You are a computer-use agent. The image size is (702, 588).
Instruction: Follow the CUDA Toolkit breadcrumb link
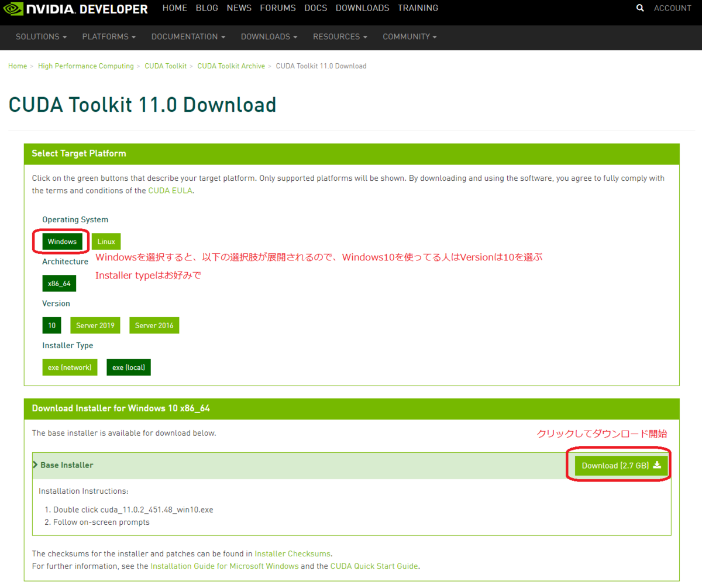[166, 66]
